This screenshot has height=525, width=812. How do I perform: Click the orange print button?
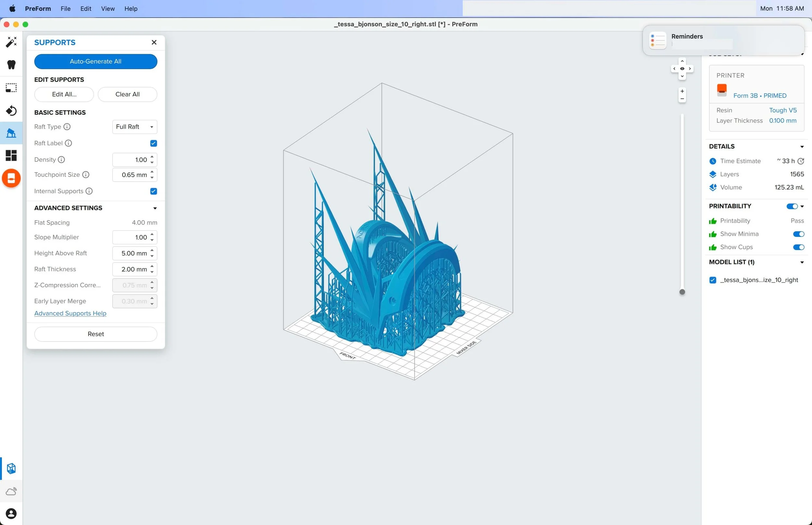click(x=11, y=178)
